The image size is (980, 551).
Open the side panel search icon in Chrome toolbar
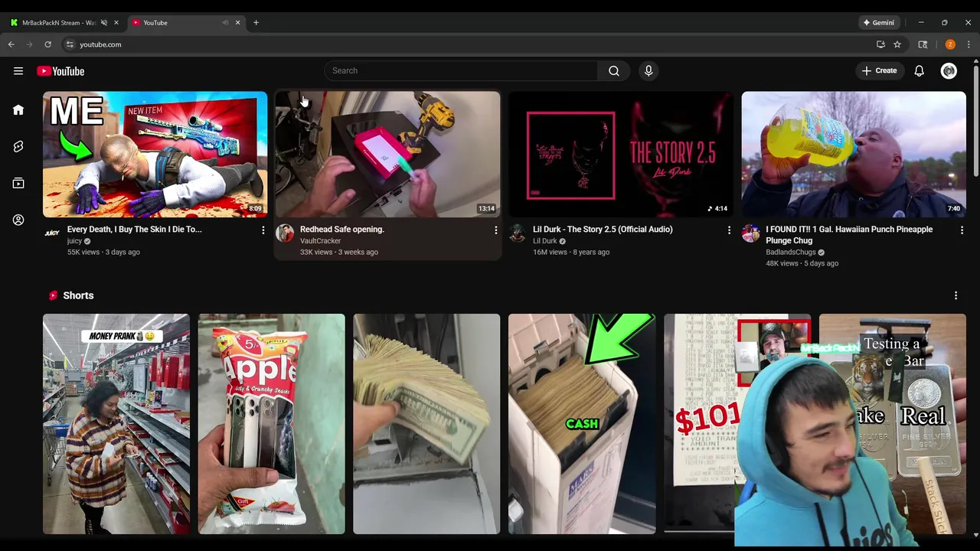[923, 44]
